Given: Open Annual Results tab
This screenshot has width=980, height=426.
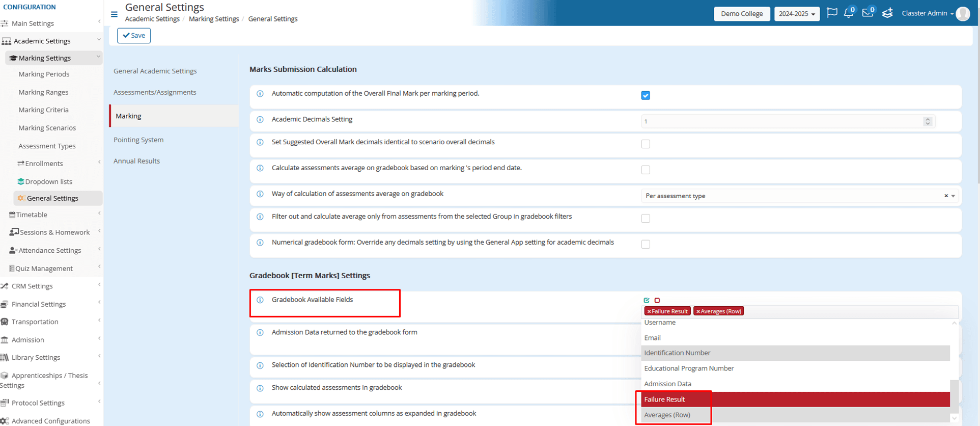Looking at the screenshot, I should click(x=136, y=161).
